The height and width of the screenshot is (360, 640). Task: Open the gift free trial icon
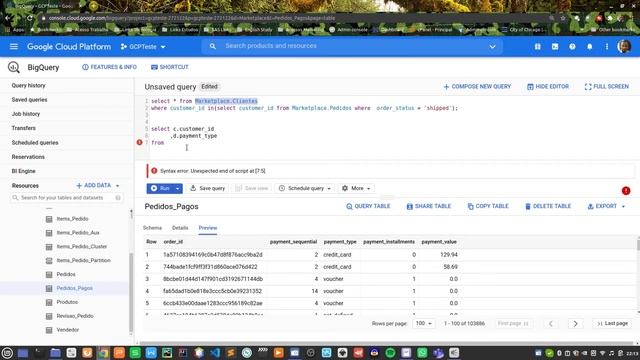coord(538,47)
